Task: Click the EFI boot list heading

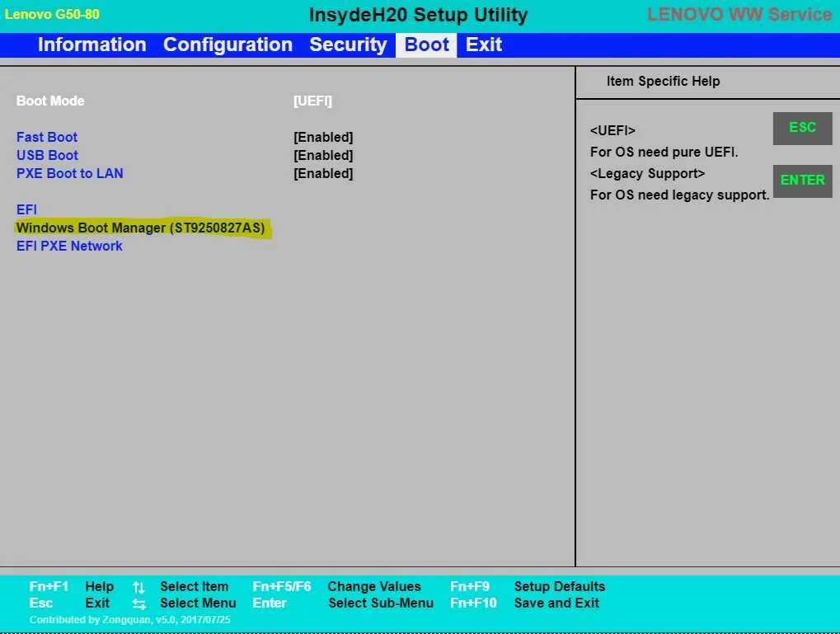Action: 26,209
